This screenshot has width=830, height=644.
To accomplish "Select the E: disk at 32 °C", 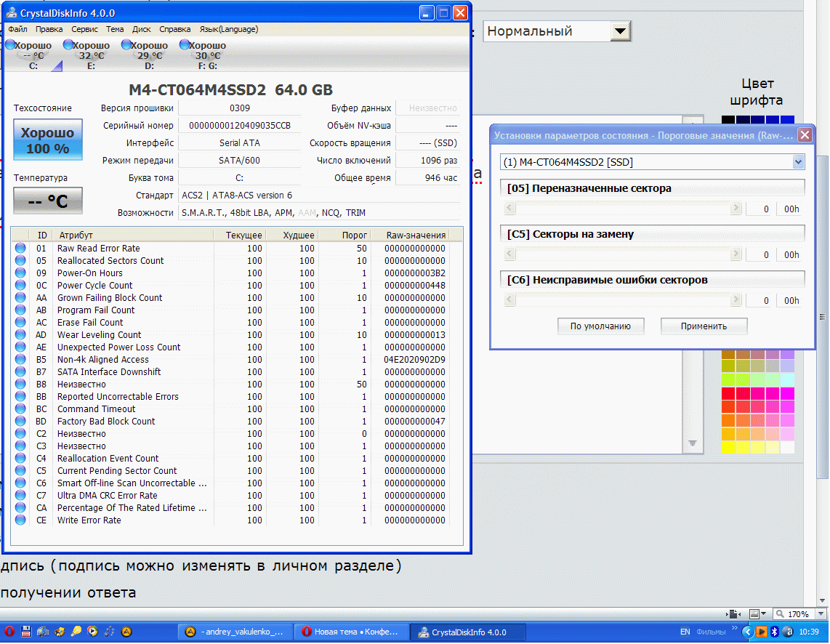I will coord(91,55).
